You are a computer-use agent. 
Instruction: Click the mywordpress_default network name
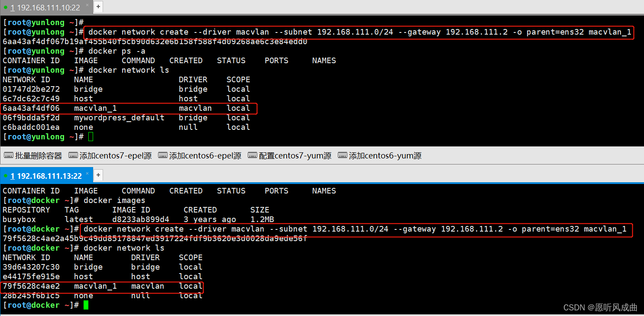coord(119,118)
